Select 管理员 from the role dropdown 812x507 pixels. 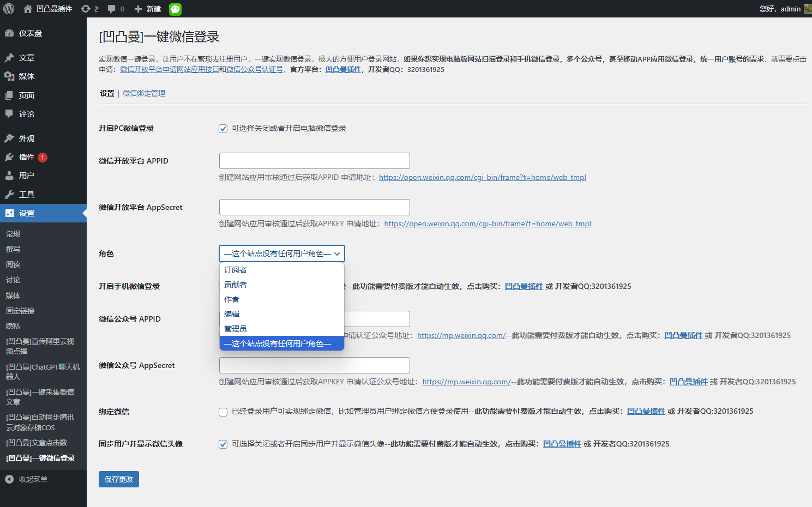pyautogui.click(x=235, y=328)
